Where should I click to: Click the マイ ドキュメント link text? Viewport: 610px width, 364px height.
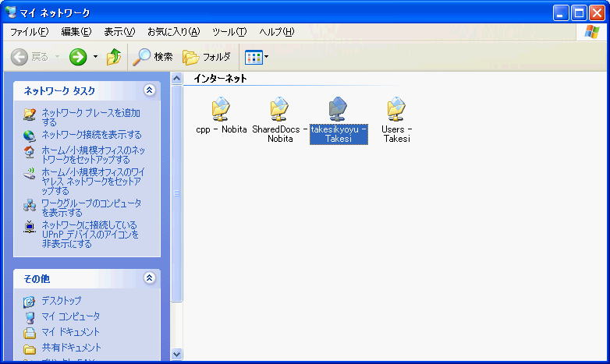click(71, 332)
